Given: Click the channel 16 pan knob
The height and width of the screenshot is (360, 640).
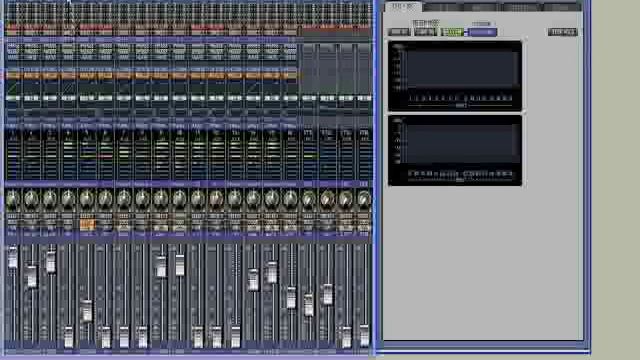Looking at the screenshot, I should 290,199.
